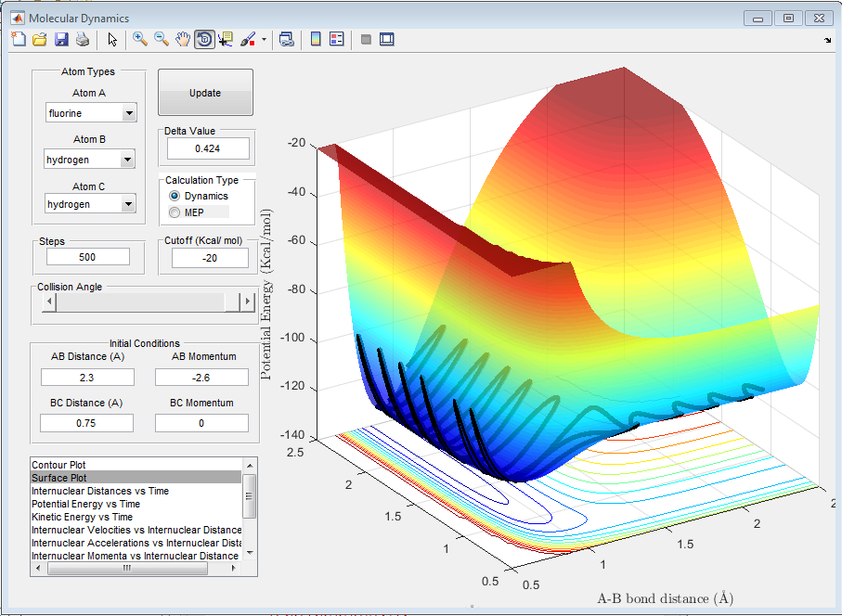
Task: Print the figure using printer icon
Action: pyautogui.click(x=83, y=39)
